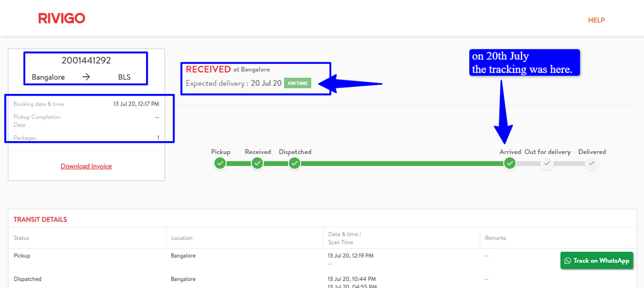The image size is (644, 288).
Task: Click the RIVIGO logo
Action: (x=62, y=19)
